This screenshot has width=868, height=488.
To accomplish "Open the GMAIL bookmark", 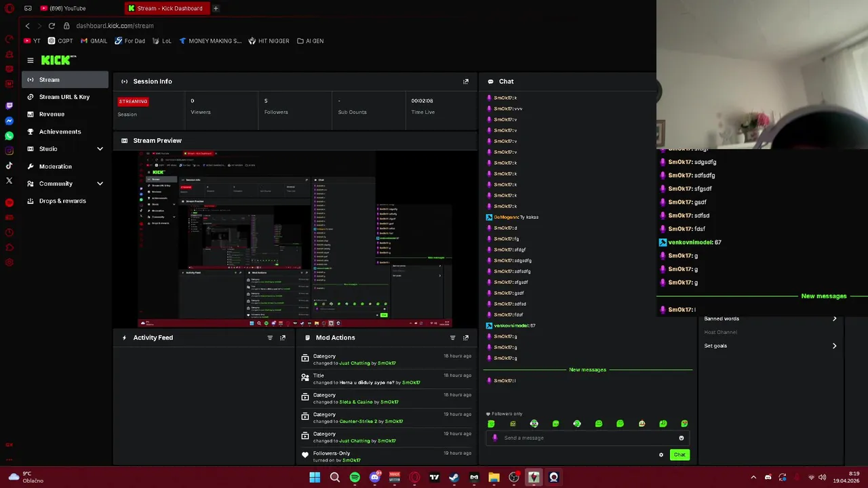I will pyautogui.click(x=94, y=41).
